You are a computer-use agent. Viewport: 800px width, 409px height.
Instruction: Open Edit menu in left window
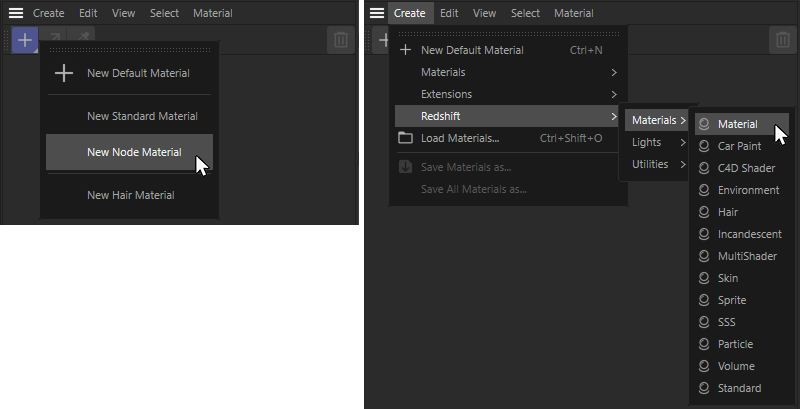click(x=88, y=13)
